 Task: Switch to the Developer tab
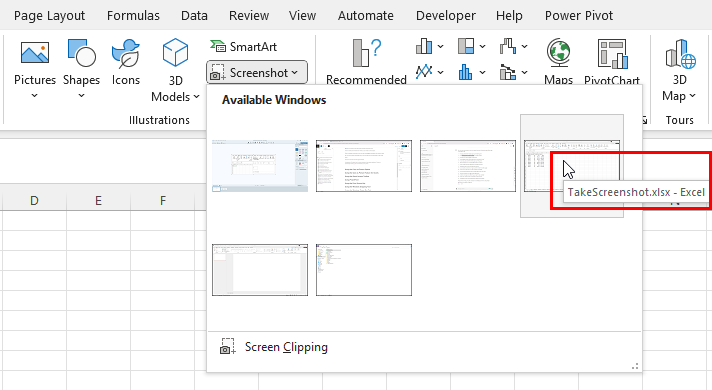point(445,15)
